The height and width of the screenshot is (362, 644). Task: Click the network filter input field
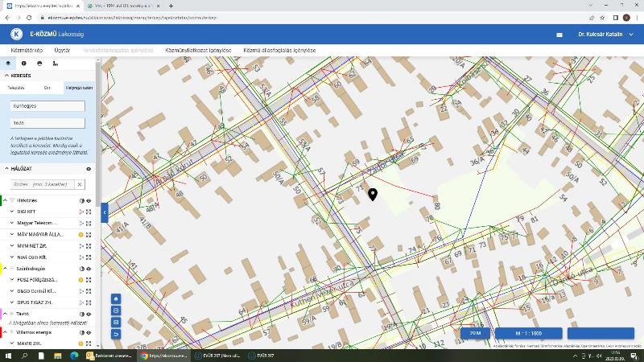pos(43,184)
